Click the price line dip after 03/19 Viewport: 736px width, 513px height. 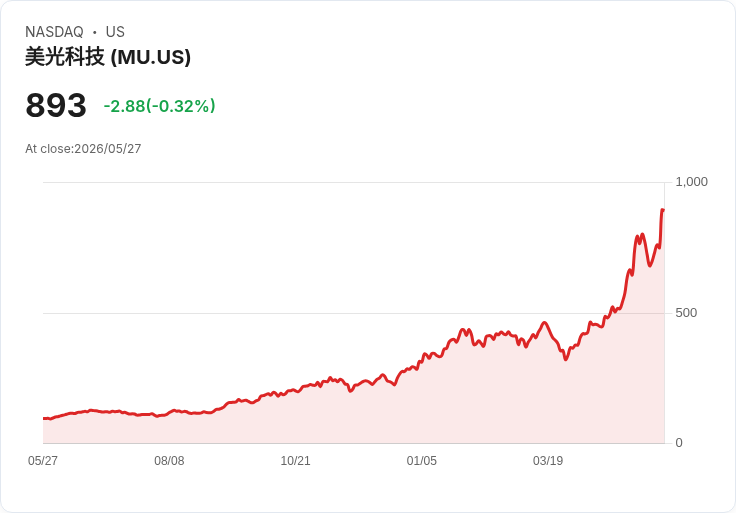click(566, 359)
